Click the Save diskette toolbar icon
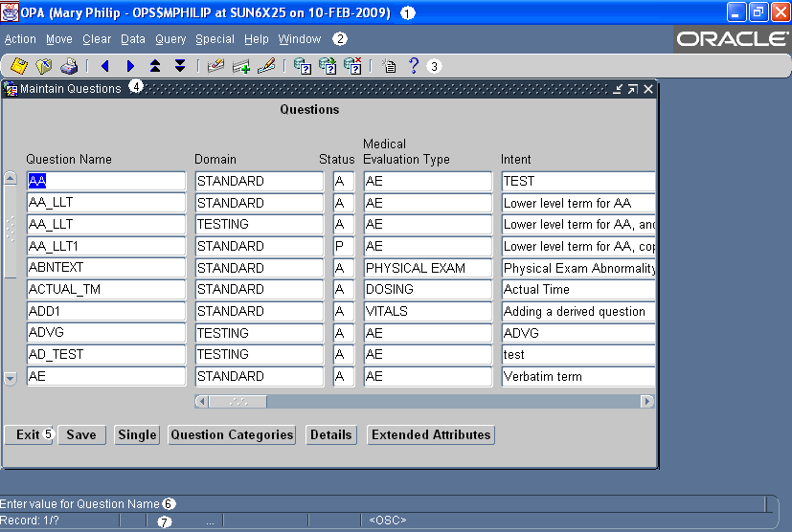The width and height of the screenshot is (792, 532). pos(19,66)
